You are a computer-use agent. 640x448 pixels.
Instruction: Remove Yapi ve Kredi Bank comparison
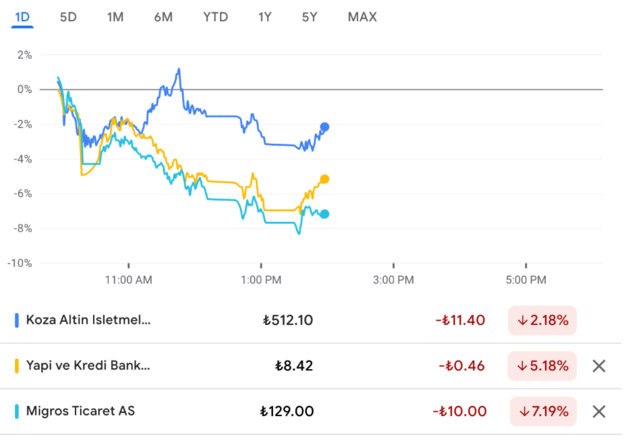pyautogui.click(x=599, y=366)
